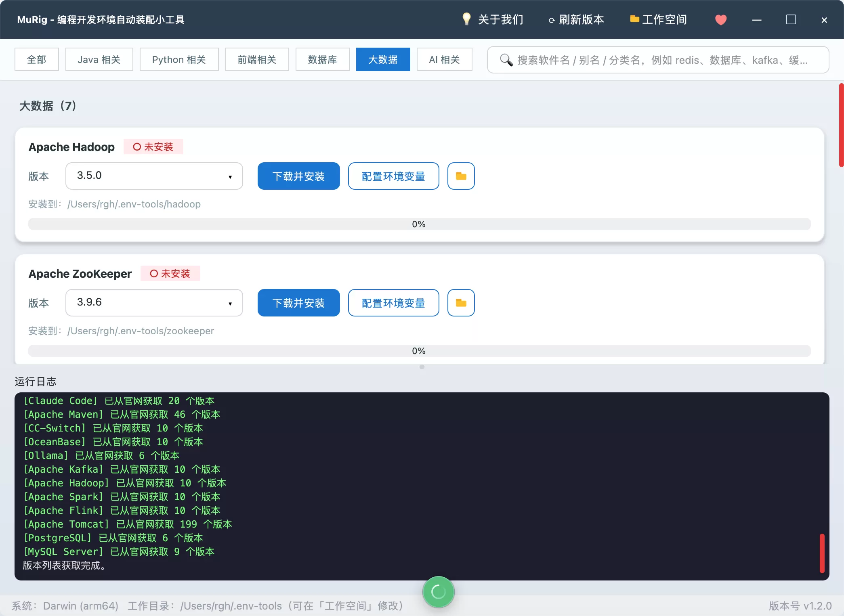Expand ZooKeeper version 3.9.6 dropdown
This screenshot has width=844, height=616.
click(x=154, y=303)
